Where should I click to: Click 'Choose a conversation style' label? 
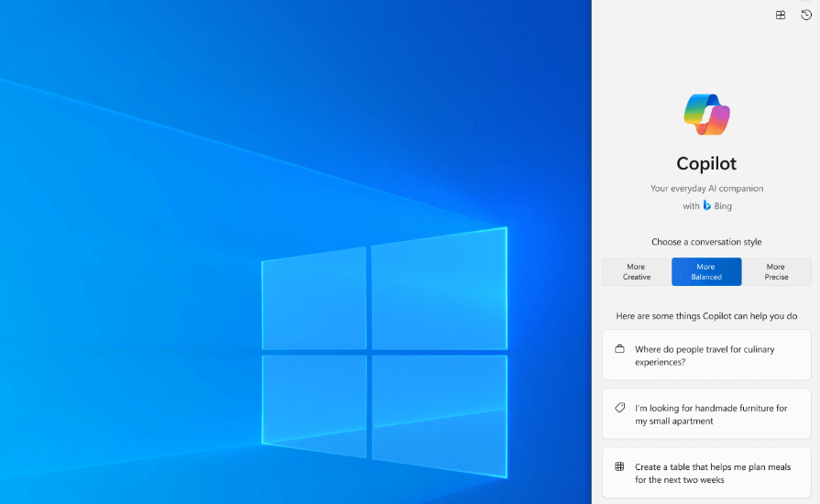coord(706,242)
